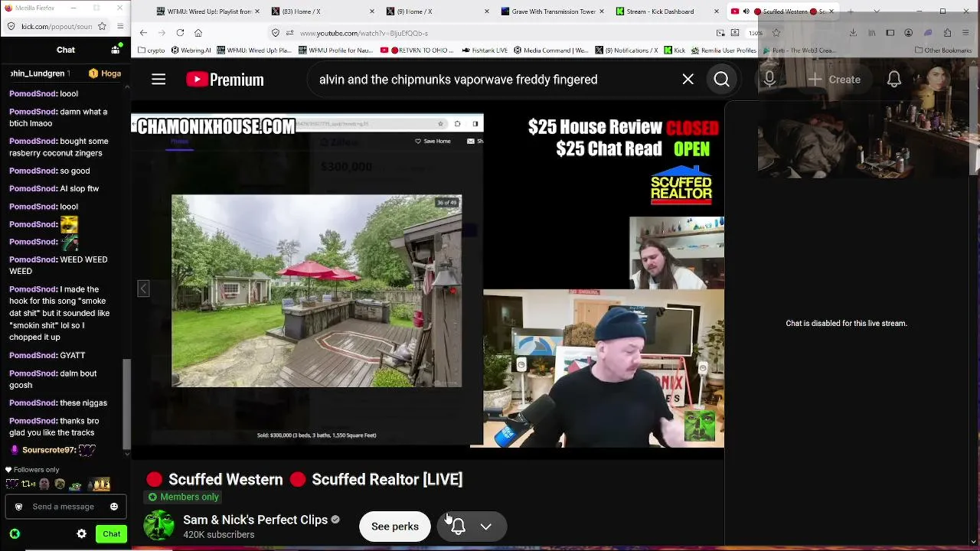Click the penguins emote in quick emotes
The width and height of the screenshot is (980, 551).
click(100, 484)
